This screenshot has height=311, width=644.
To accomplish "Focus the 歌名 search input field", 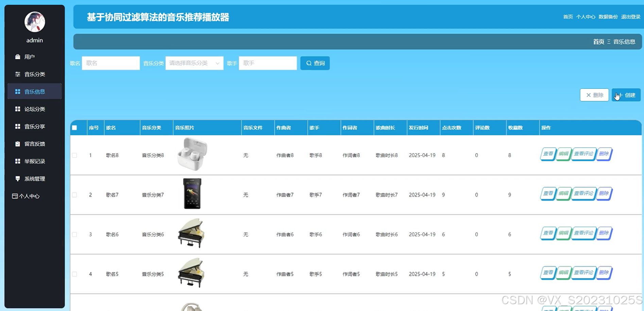I will tap(111, 63).
